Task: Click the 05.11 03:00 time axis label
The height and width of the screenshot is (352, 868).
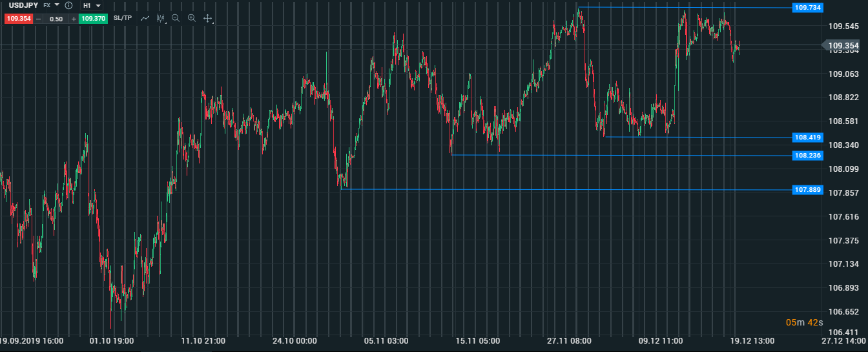Action: [386, 340]
